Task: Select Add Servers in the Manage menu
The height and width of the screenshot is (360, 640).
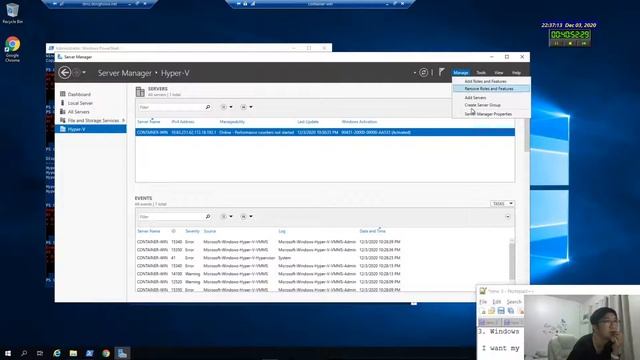Action: tap(491, 98)
